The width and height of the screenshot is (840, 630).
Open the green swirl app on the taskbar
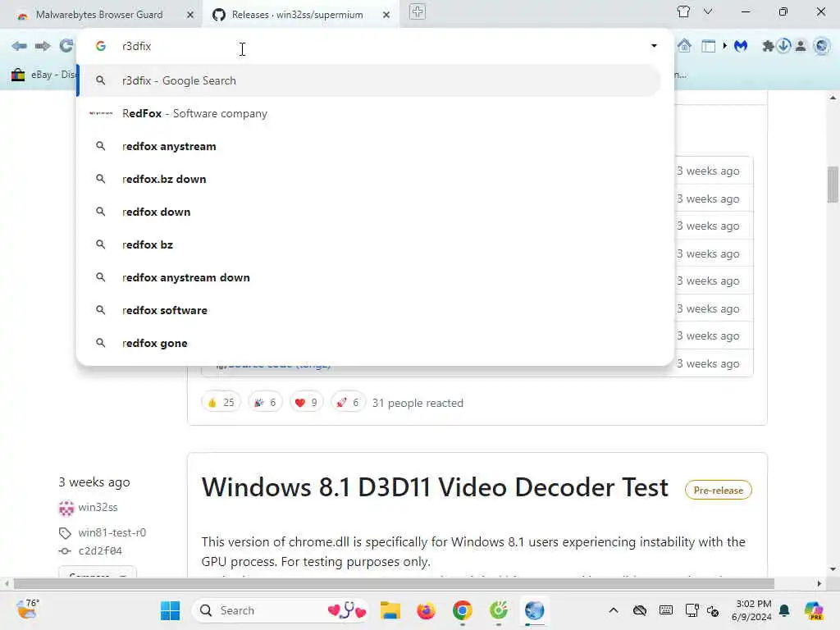click(x=498, y=610)
